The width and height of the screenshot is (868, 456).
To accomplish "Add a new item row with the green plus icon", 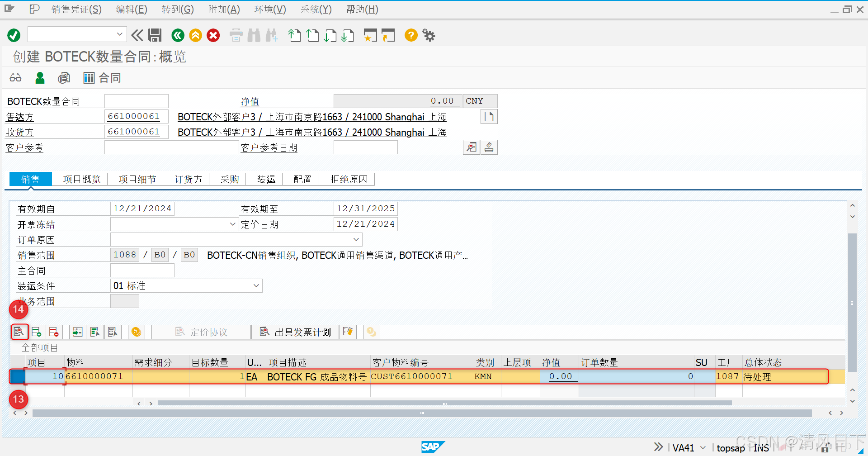I will click(x=37, y=332).
